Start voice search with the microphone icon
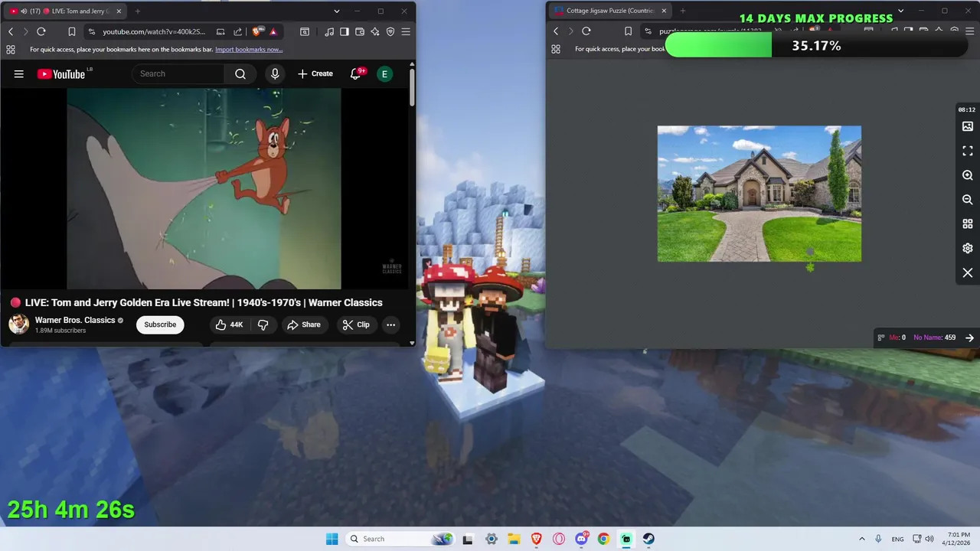The image size is (980, 551). point(275,73)
